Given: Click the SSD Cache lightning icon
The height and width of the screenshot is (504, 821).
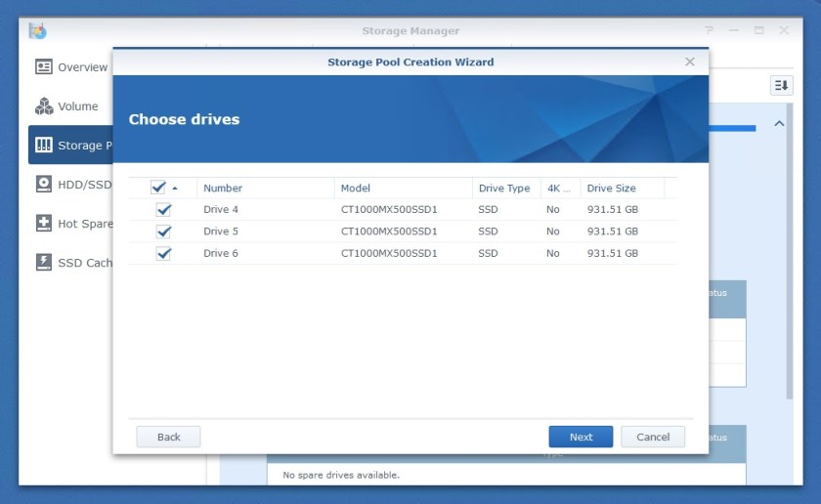Looking at the screenshot, I should tap(44, 263).
